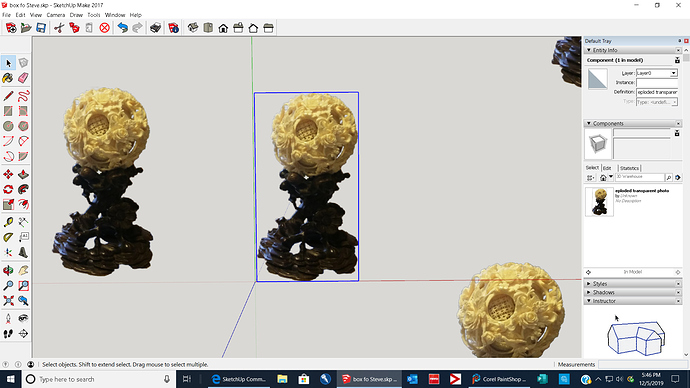Choose the Zoom magnifier tool

point(8,286)
